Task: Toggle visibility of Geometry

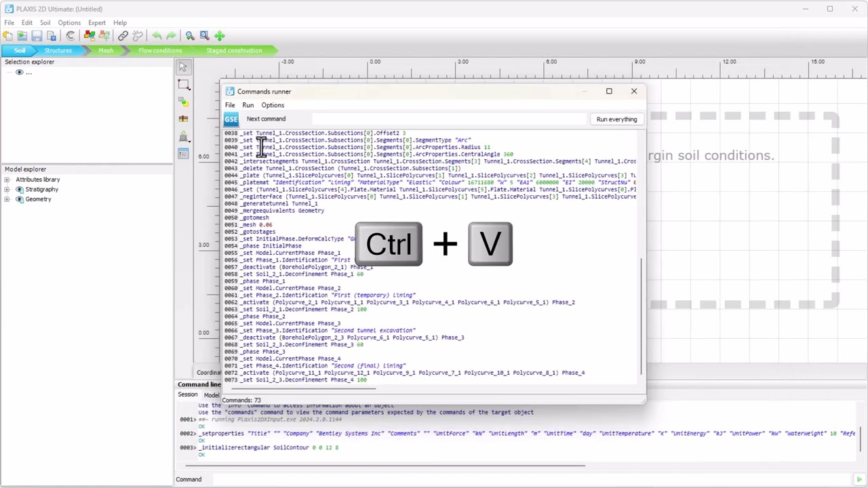Action: (19, 200)
